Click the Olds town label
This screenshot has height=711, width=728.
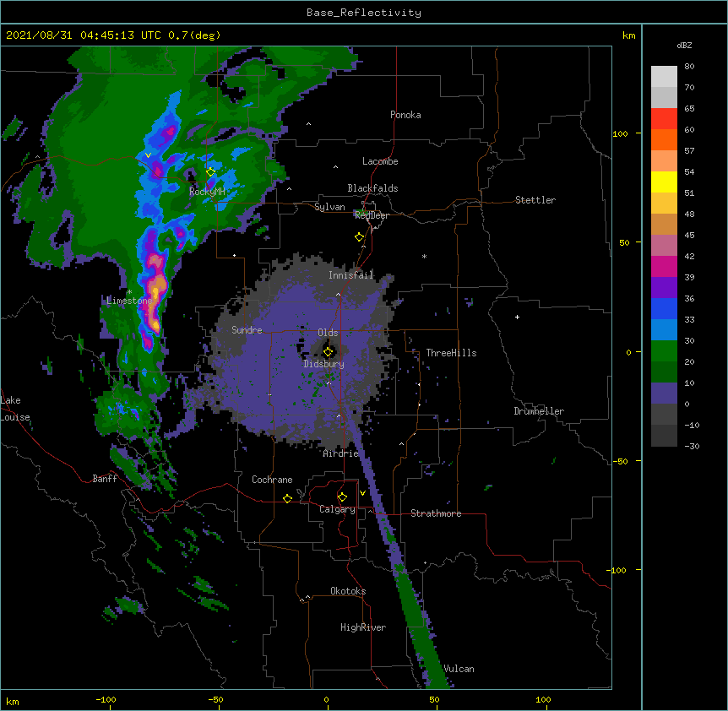[328, 333]
